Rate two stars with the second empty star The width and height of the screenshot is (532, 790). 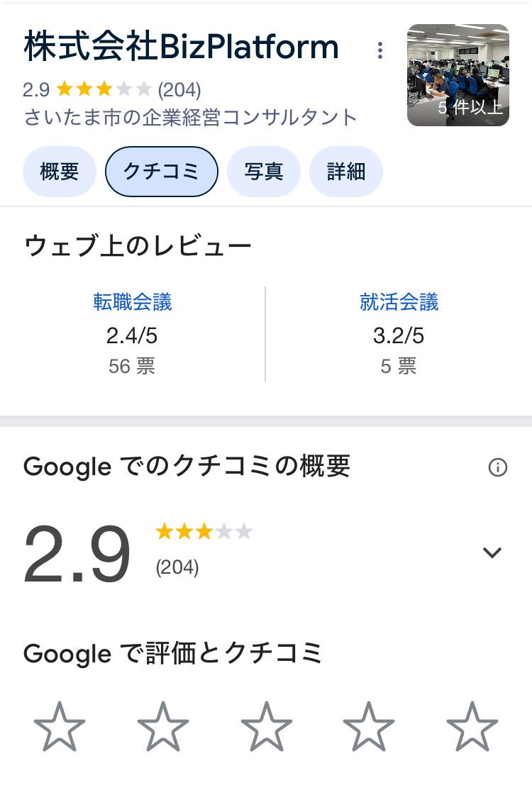pyautogui.click(x=162, y=726)
